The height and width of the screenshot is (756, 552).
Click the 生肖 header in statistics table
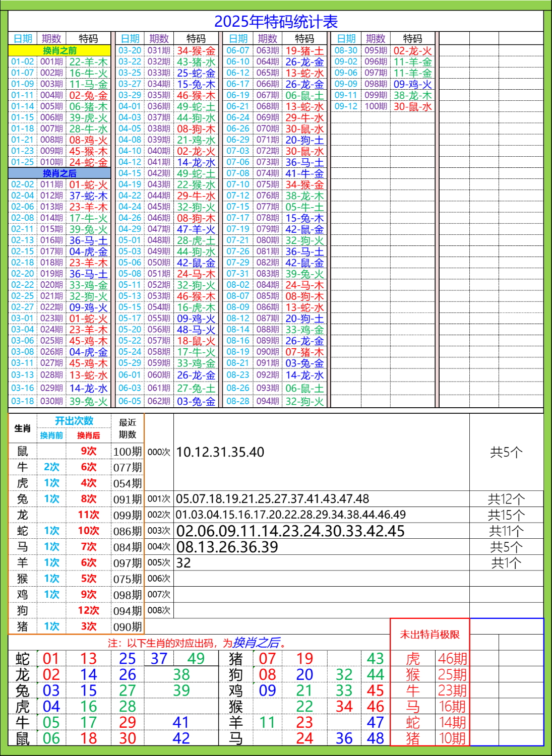pyautogui.click(x=23, y=429)
